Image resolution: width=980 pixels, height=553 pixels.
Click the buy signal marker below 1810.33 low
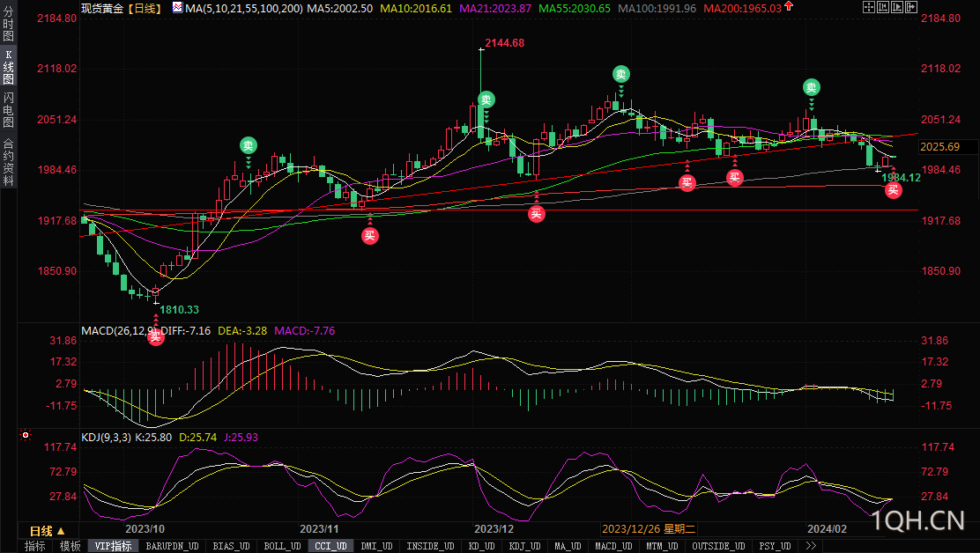pyautogui.click(x=156, y=336)
